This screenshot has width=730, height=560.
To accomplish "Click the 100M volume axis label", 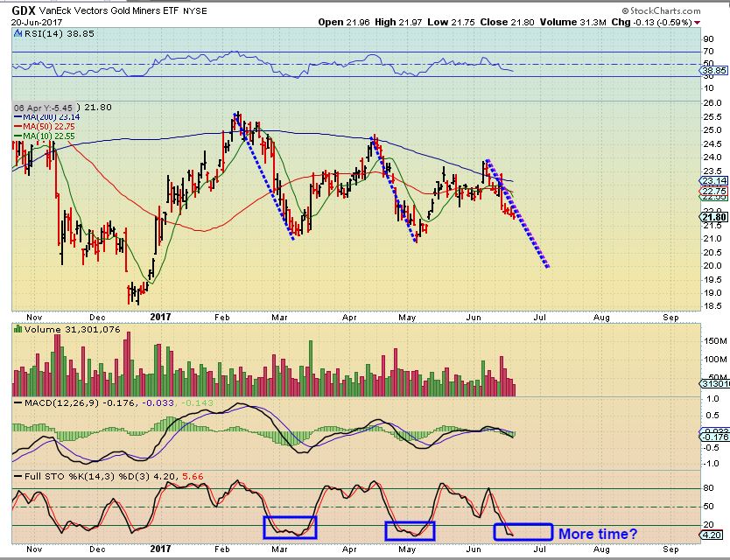I will pyautogui.click(x=715, y=360).
